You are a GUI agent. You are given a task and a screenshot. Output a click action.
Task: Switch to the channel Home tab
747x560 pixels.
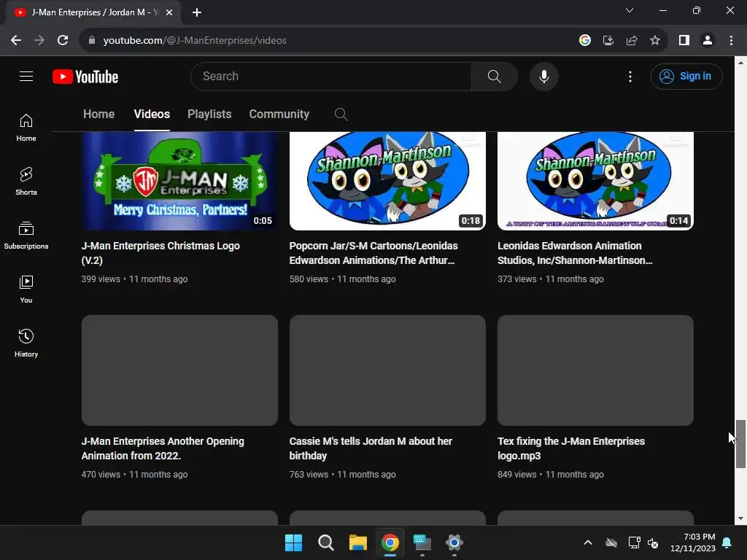98,114
